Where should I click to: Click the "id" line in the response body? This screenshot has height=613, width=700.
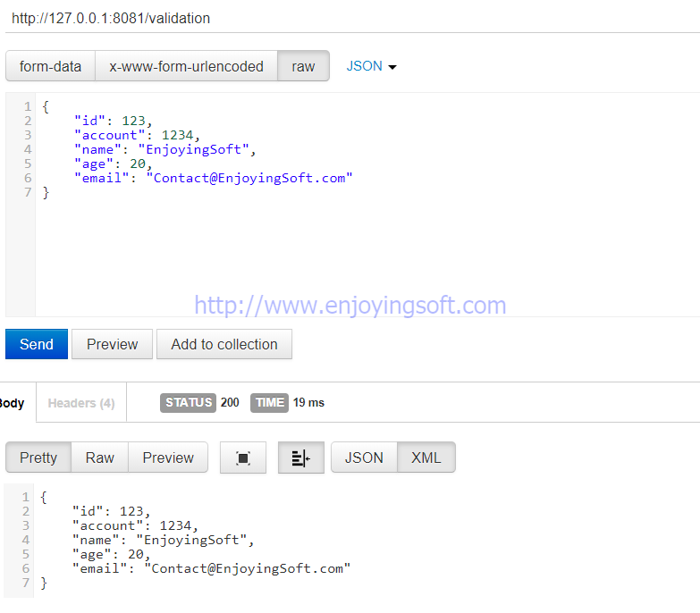[111, 511]
